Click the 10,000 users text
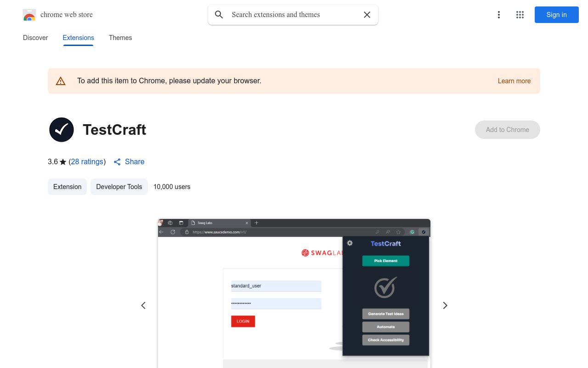Screen dimensions: 588x368 click(x=172, y=187)
